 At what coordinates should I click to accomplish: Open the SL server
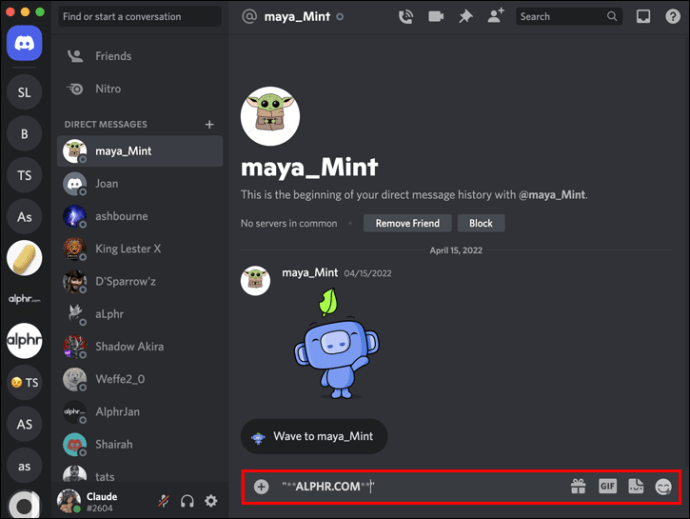pyautogui.click(x=24, y=92)
